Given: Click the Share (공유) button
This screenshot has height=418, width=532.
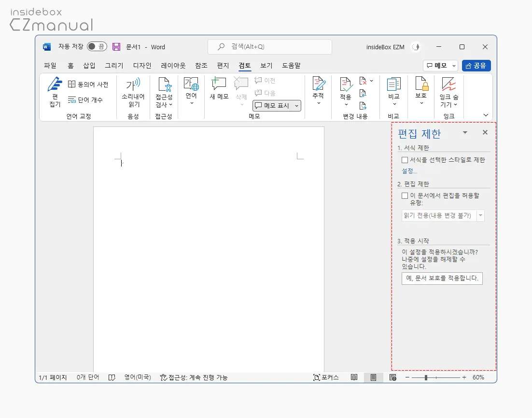Looking at the screenshot, I should point(476,66).
